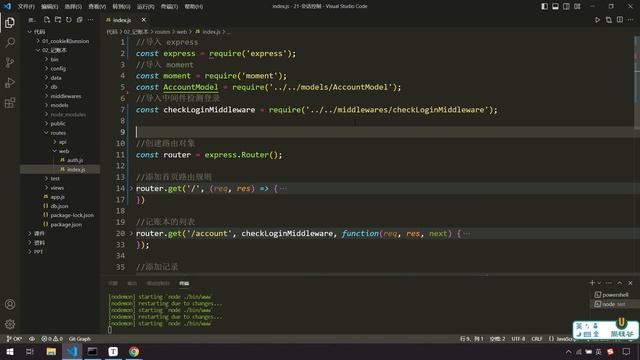Image resolution: width=640 pixels, height=360 pixels.
Task: Close the index.js editor tab
Action: (144, 20)
